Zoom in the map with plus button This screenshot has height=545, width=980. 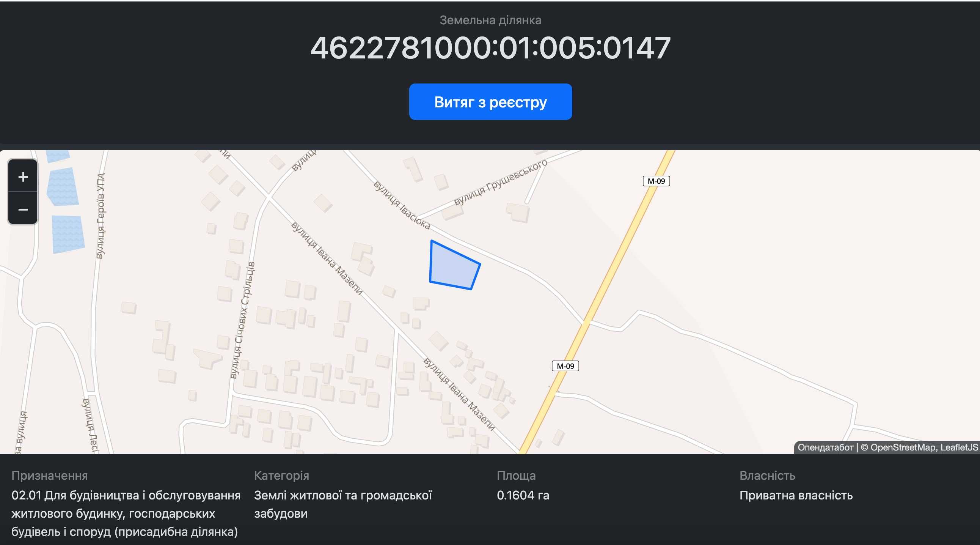(23, 176)
